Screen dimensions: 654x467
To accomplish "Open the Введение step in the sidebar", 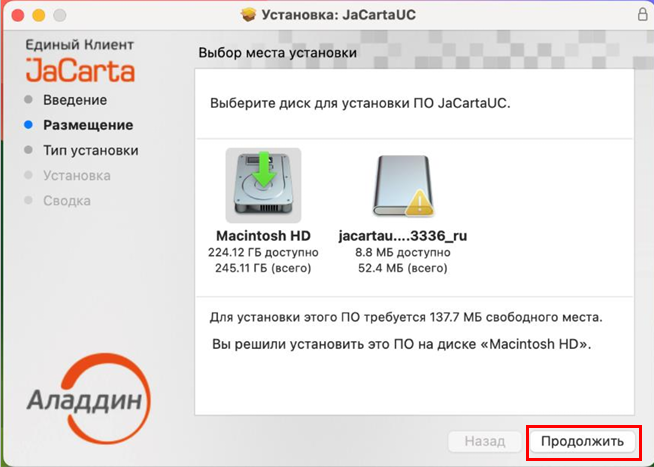I will tap(75, 100).
